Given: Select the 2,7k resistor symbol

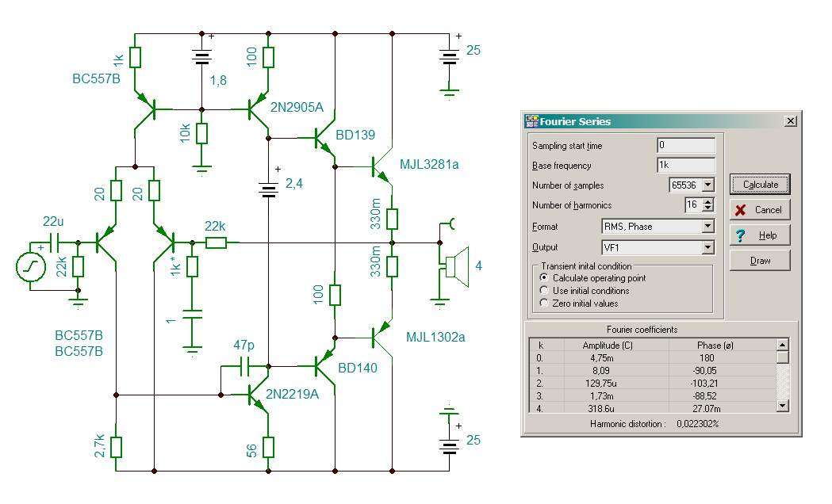Looking at the screenshot, I should (117, 447).
